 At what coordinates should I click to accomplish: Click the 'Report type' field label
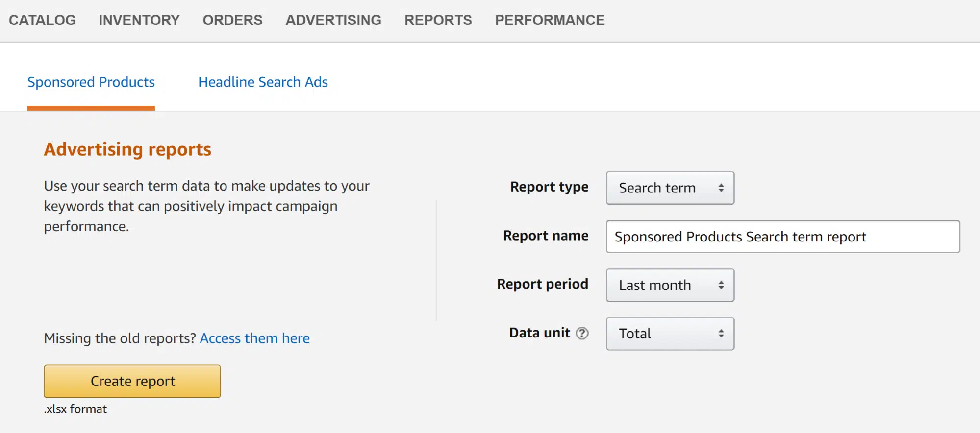[549, 187]
